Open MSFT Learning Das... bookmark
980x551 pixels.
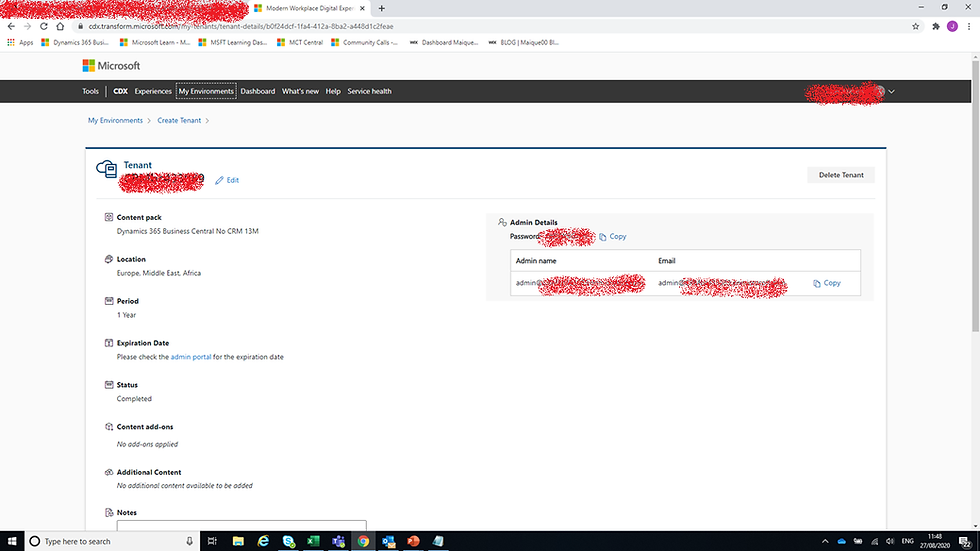click(232, 42)
